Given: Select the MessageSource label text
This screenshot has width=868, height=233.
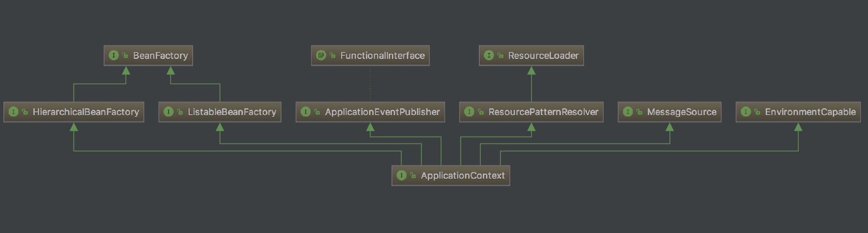Looking at the screenshot, I should pos(682,112).
